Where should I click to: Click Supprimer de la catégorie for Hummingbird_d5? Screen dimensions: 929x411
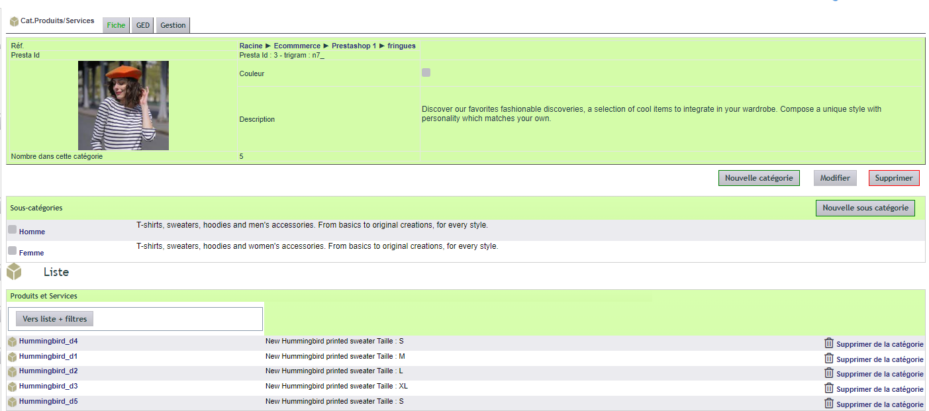880,404
